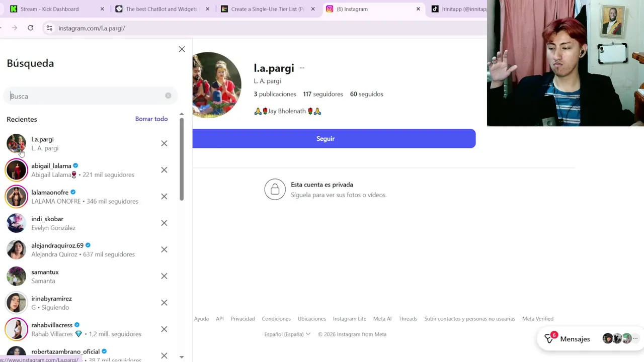
Task: Open the API footer link
Action: tap(220, 319)
